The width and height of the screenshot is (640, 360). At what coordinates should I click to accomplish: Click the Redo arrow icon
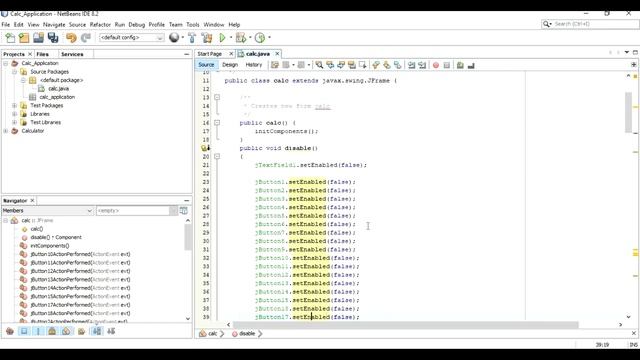pos(86,38)
